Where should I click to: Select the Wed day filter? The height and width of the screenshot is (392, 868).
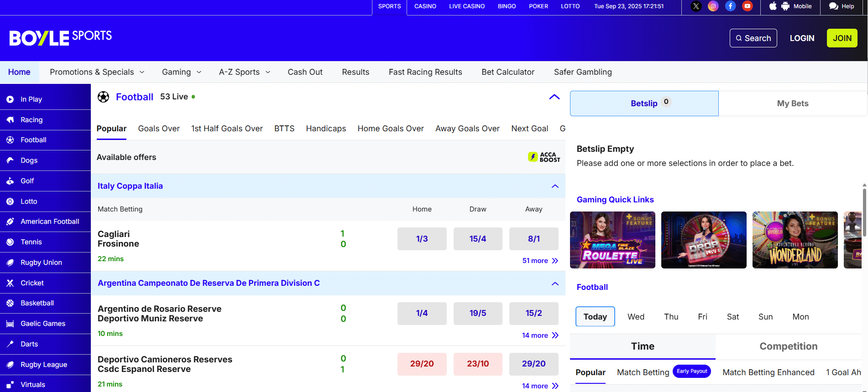(x=636, y=317)
